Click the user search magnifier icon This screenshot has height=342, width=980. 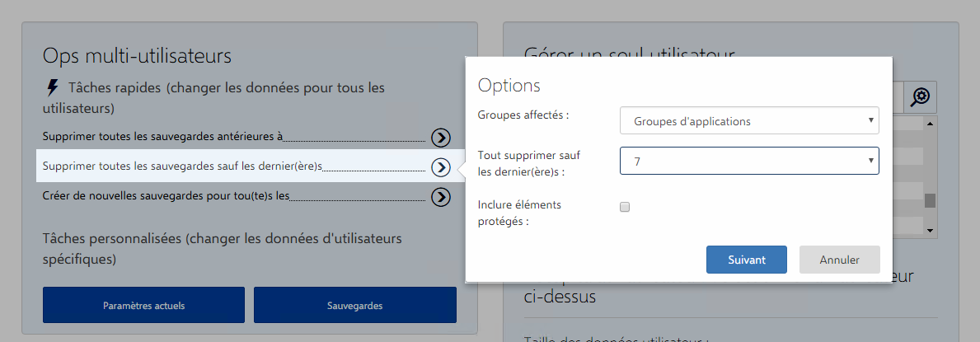coord(921,97)
